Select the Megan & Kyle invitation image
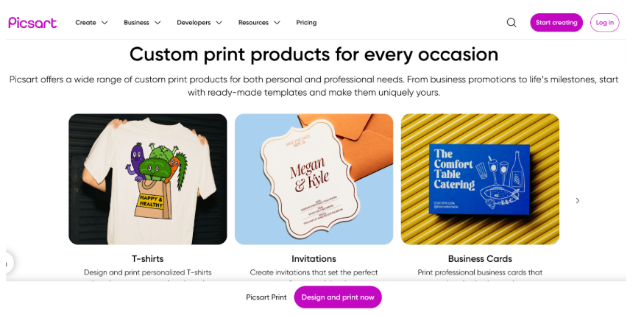Image resolution: width=644 pixels, height=315 pixels. coord(314,179)
